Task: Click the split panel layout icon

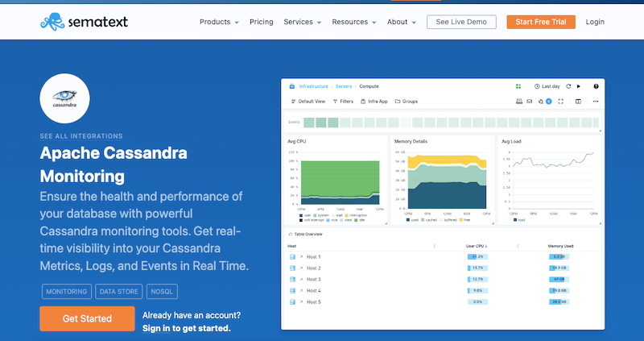Action: click(578, 102)
